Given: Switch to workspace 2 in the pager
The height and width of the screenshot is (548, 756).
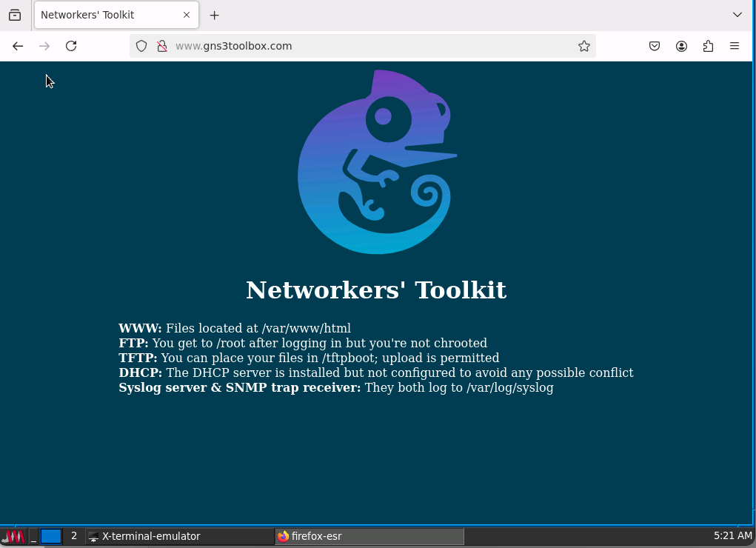Looking at the screenshot, I should coord(74,536).
